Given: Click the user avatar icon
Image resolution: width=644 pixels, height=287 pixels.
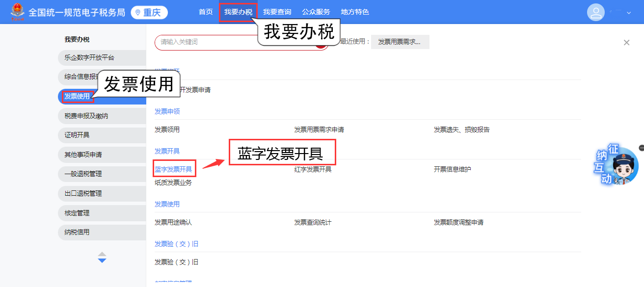Looking at the screenshot, I should [x=595, y=12].
